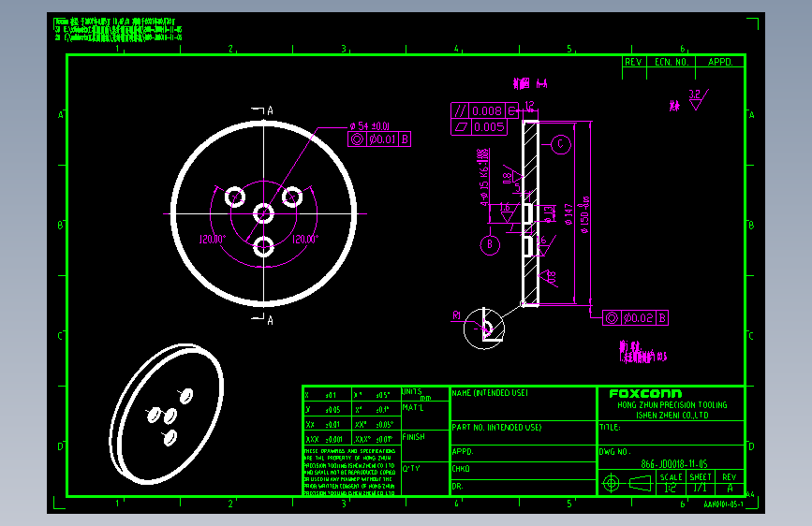Click the UNITS mm cell
Viewport: 812px width, 526px height.
coord(425,394)
